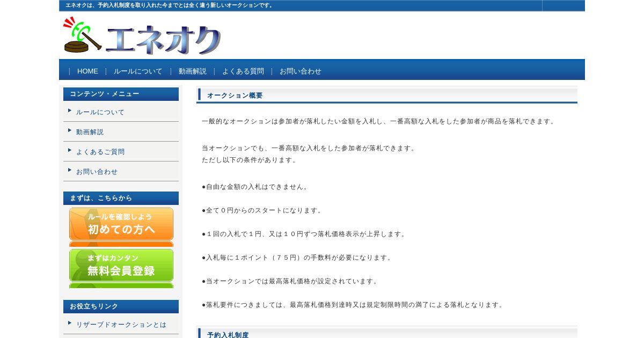Click the 予約入札制度 section heading
Image resolution: width=644 pixels, height=338 pixels.
(228, 335)
